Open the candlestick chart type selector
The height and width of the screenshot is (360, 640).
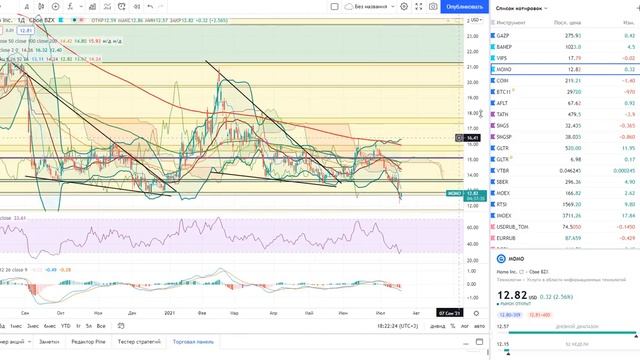41,7
